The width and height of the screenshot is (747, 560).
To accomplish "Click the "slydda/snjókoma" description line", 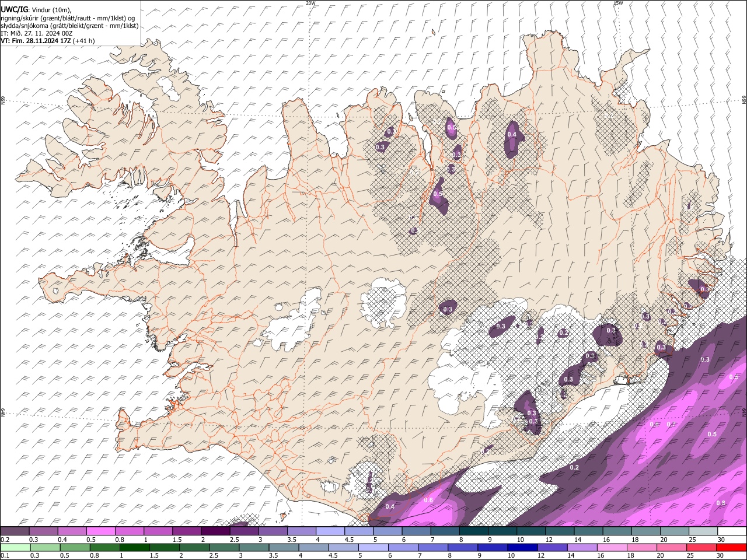I will click(x=69, y=26).
